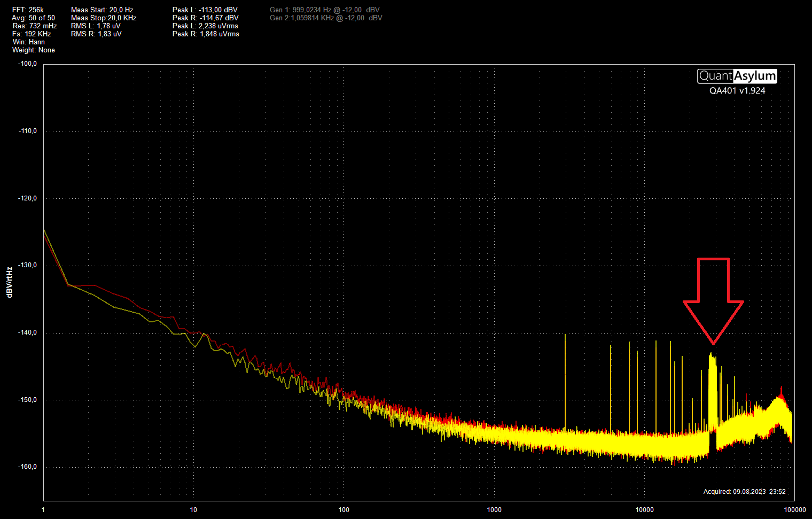Click the Peak L: -113,00 dBV readout
Viewport: 812px width, 519px height.
click(205, 10)
